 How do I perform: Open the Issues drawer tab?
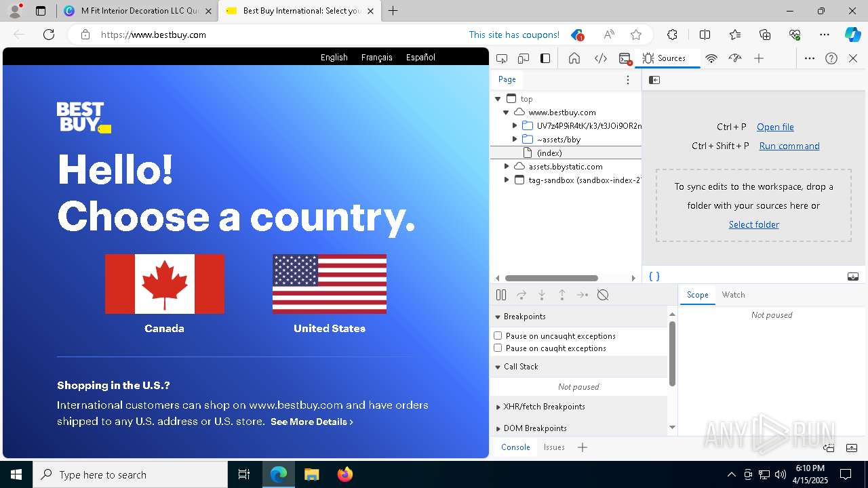pos(554,447)
